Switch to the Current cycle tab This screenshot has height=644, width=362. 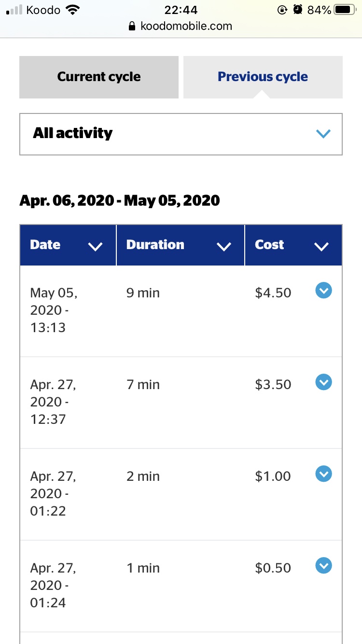(99, 77)
